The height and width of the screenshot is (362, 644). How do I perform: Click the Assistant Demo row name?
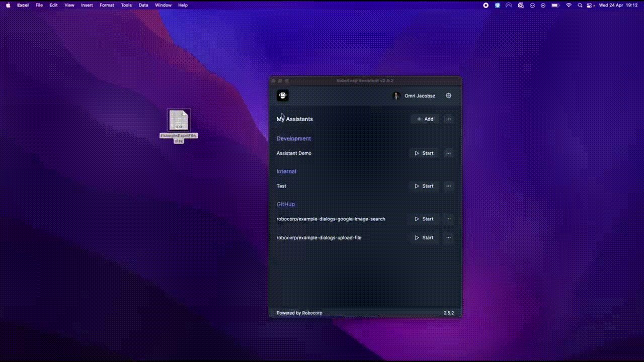[x=294, y=153]
